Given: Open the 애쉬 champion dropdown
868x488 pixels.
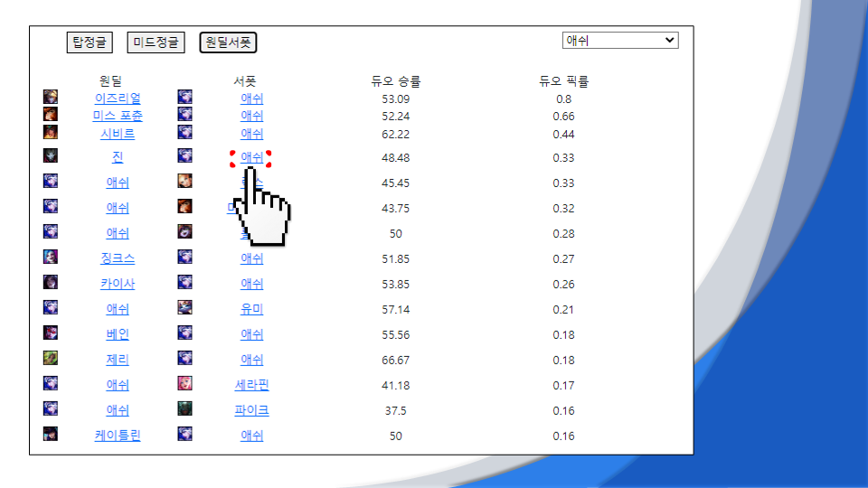Looking at the screenshot, I should tap(620, 41).
